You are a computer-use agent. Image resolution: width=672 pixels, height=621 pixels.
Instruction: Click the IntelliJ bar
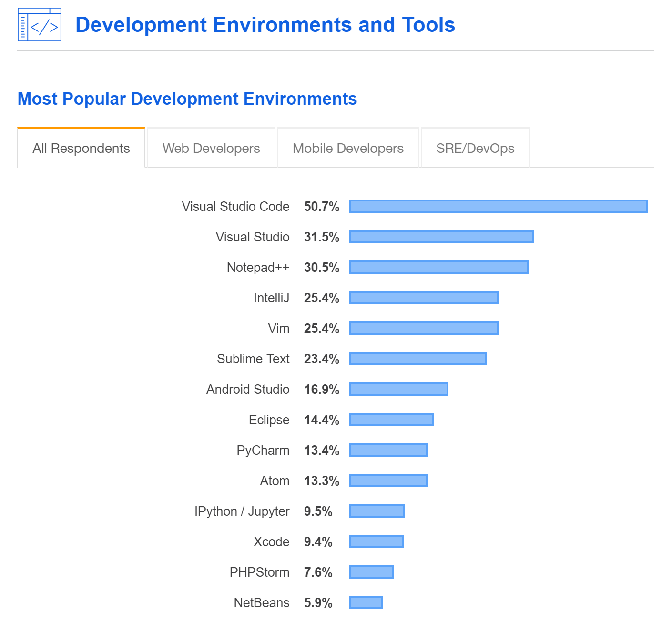tap(424, 298)
